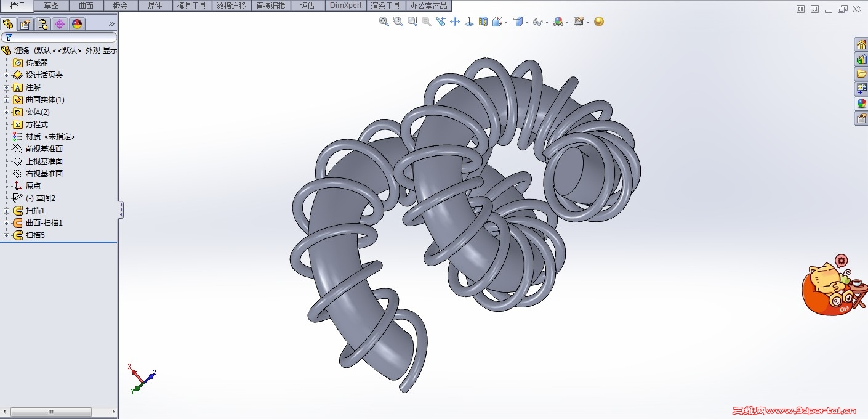Viewport: 868px width, 419px height.
Task: Expand the 设计活页夹 tree node
Action: click(x=7, y=75)
